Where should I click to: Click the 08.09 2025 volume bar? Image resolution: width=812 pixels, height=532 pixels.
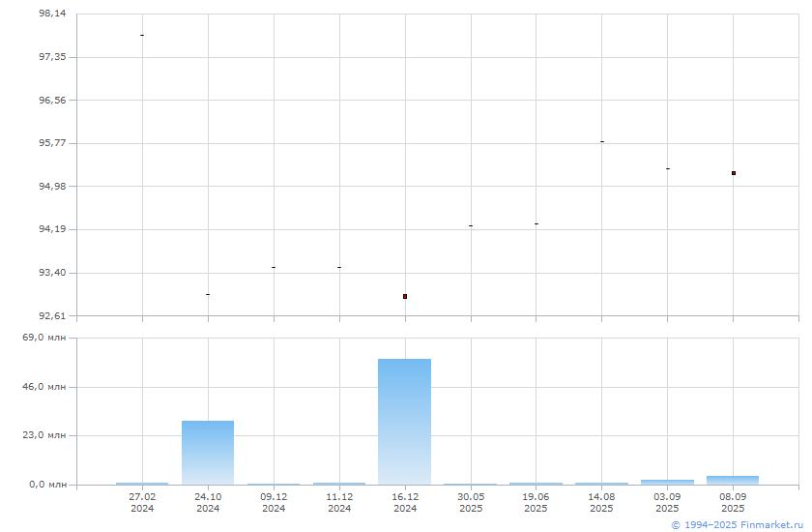pyautogui.click(x=733, y=480)
